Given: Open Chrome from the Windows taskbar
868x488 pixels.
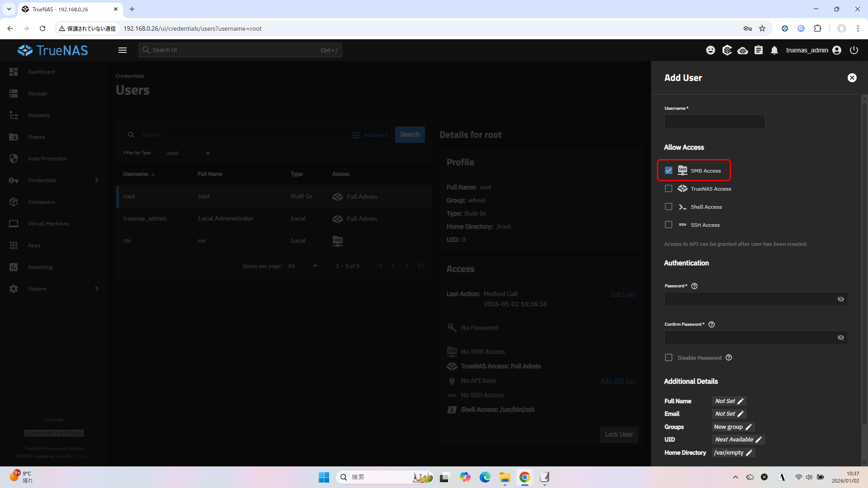Looking at the screenshot, I should coord(524,477).
